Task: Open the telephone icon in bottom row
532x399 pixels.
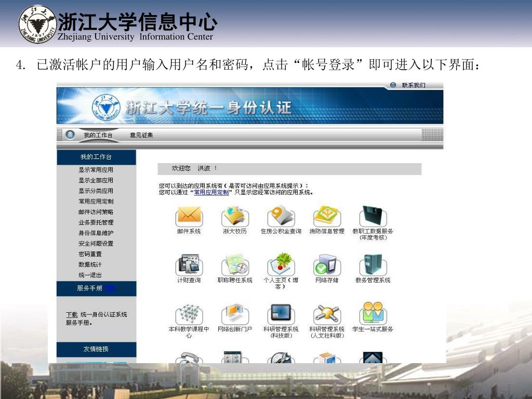Action: pyautogui.click(x=189, y=357)
